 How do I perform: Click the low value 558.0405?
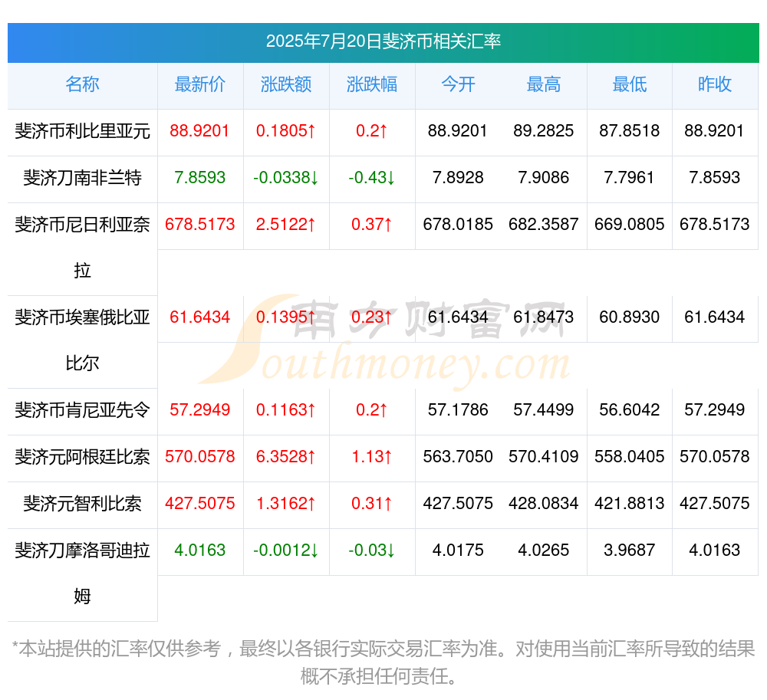click(630, 456)
